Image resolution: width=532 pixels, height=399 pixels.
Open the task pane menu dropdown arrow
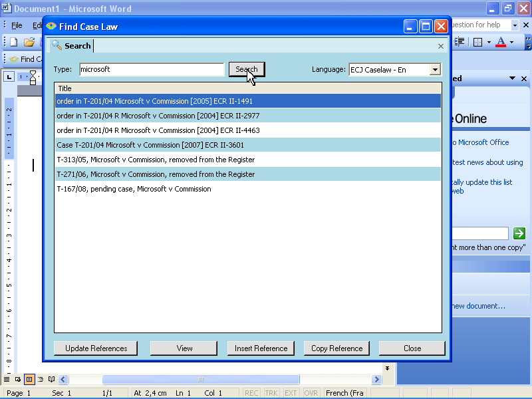(512, 78)
